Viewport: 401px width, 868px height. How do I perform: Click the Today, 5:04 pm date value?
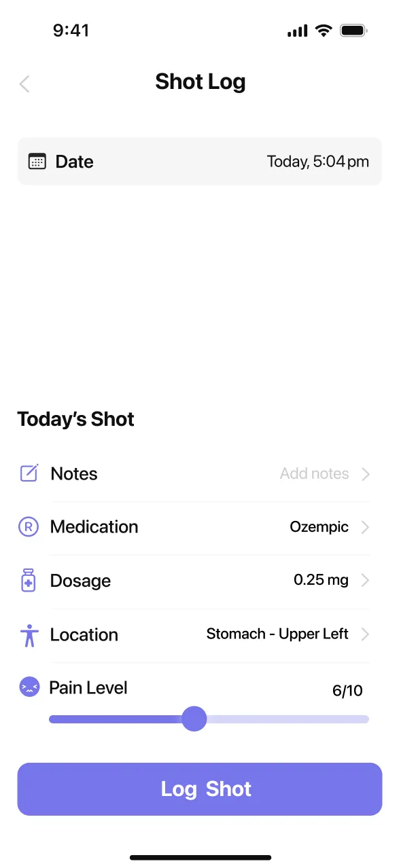tap(317, 161)
